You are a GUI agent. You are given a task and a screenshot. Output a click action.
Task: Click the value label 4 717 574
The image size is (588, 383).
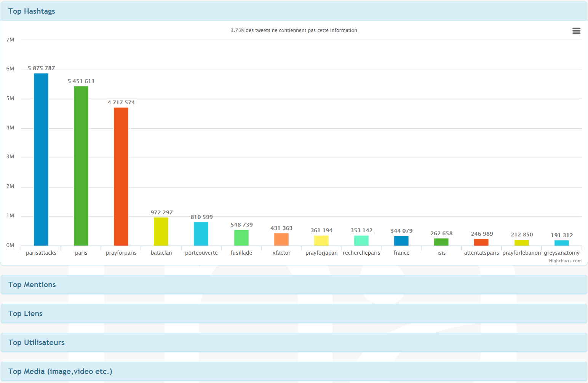click(121, 102)
